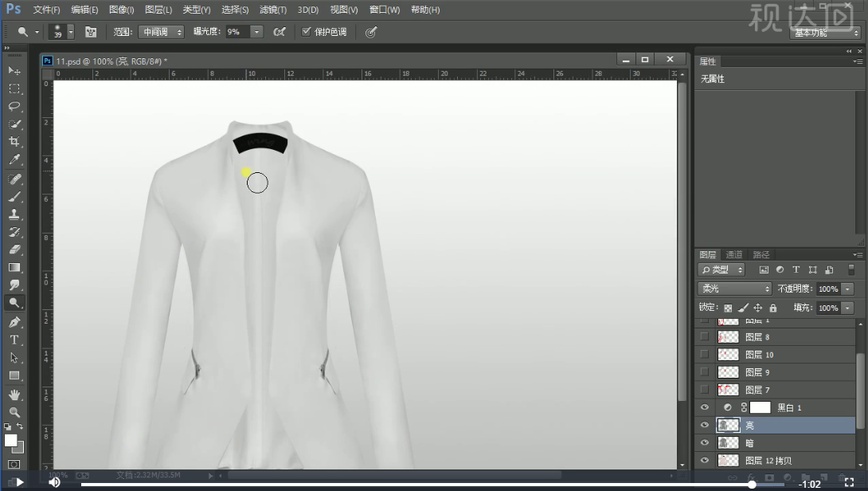868x491 pixels.
Task: Show the 图层 7 layer
Action: [x=704, y=390]
